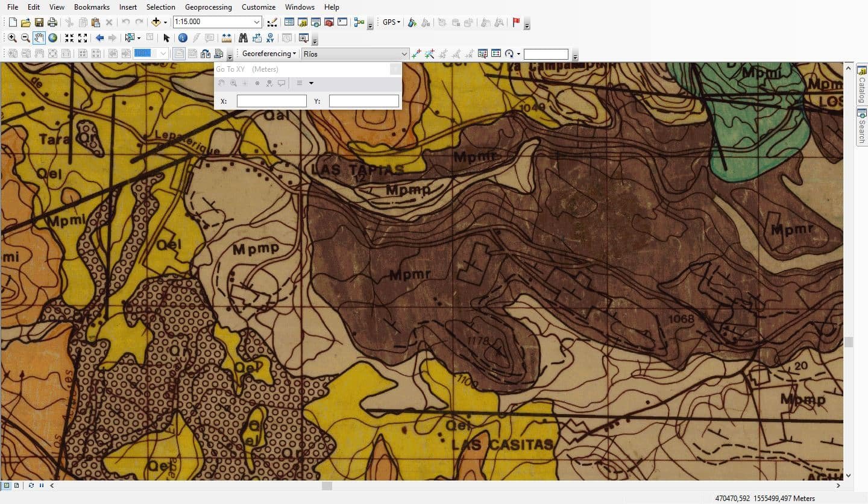Open the File menu
This screenshot has width=868, height=504.
coord(13,7)
